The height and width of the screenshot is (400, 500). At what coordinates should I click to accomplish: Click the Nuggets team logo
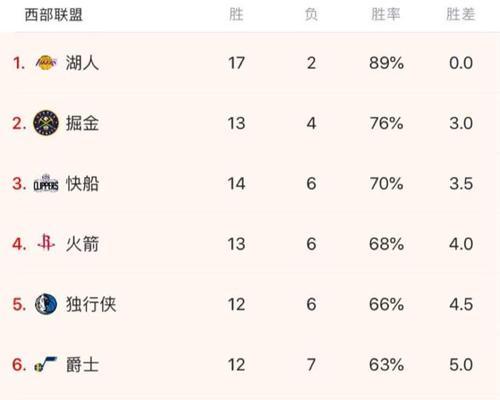click(46, 123)
